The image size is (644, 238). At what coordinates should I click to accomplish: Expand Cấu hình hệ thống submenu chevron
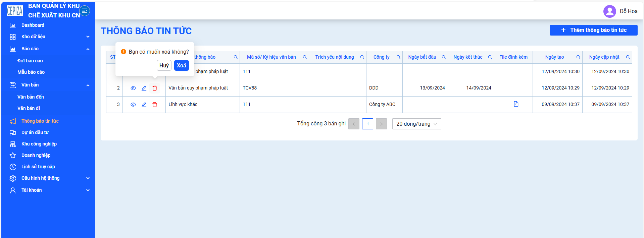[88, 178]
